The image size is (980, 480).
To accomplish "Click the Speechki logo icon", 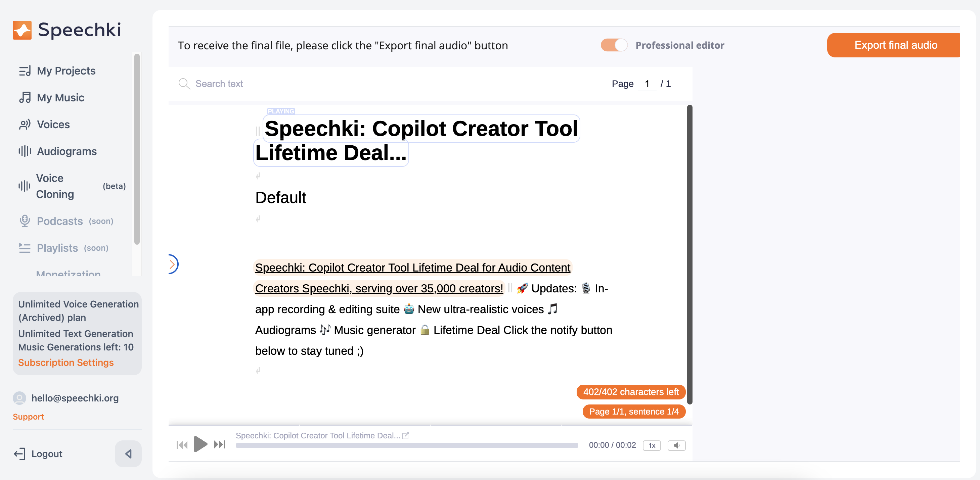I will click(22, 30).
